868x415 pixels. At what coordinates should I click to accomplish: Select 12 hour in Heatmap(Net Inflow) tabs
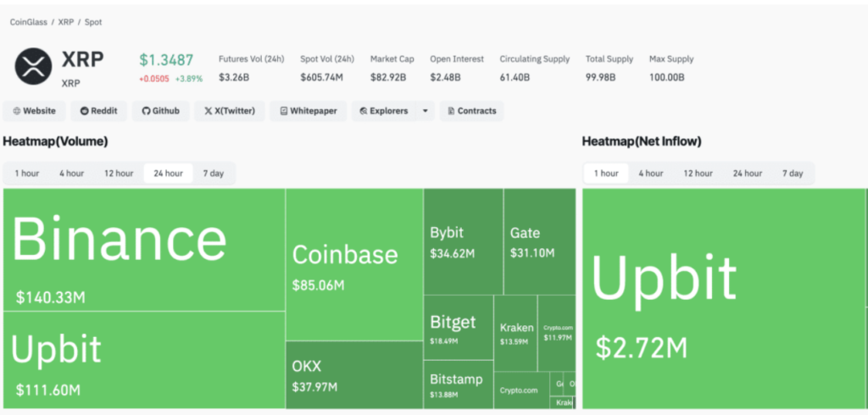coord(698,173)
